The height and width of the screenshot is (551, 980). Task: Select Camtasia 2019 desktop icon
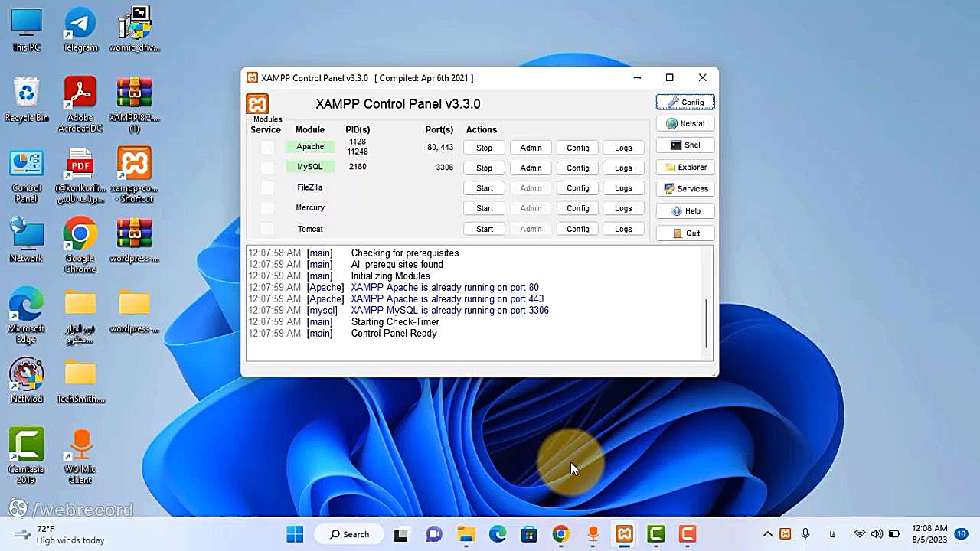[x=26, y=456]
